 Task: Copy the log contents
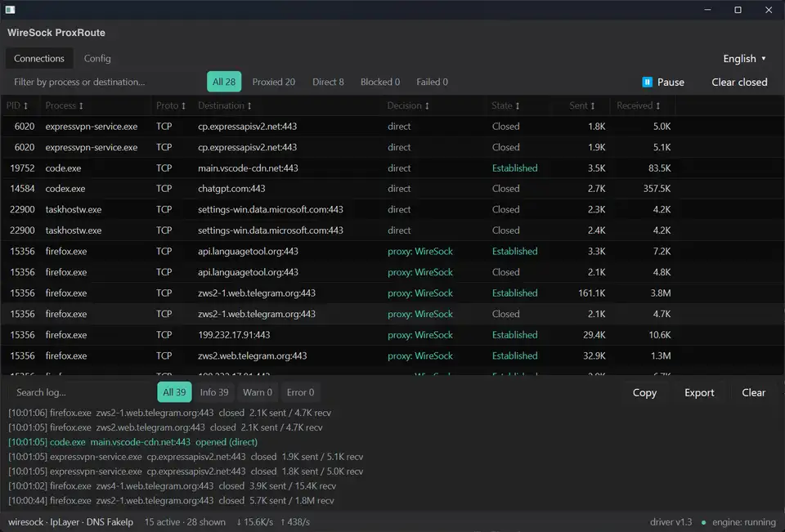644,393
